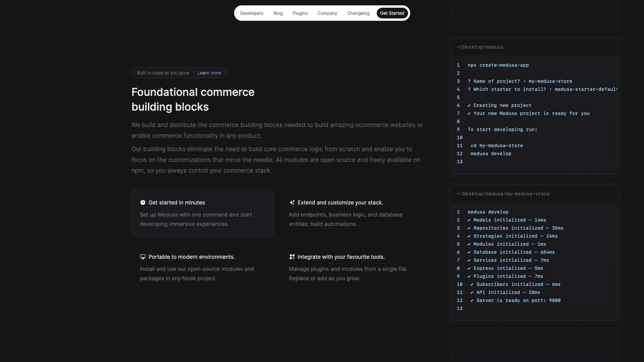This screenshot has width=644, height=362.
Task: Click the API initialized — 28ms line
Action: 505,292
